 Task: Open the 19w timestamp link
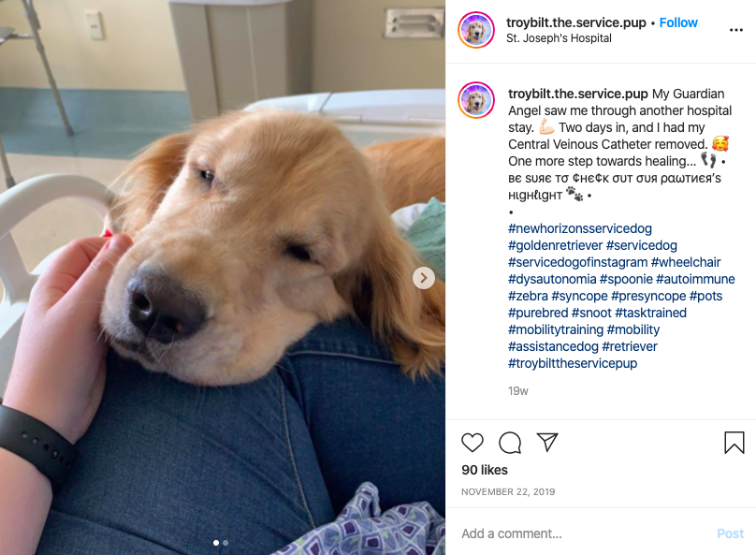(517, 391)
